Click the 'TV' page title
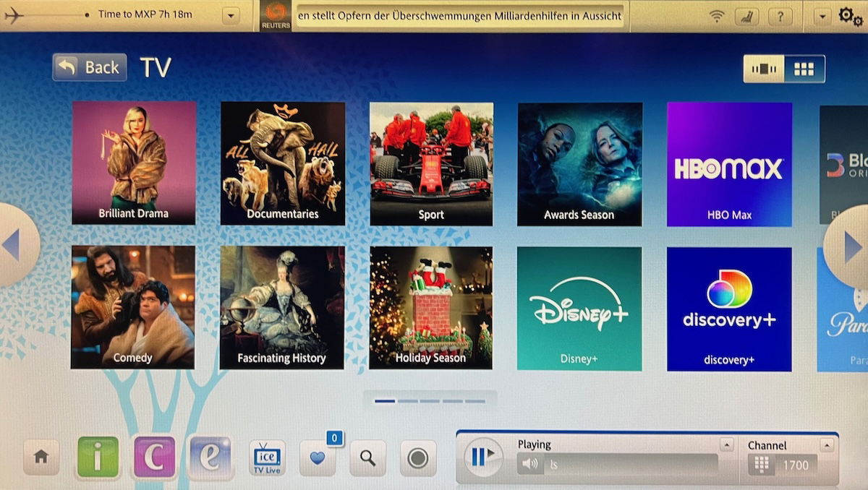This screenshot has height=490, width=868. pos(156,68)
